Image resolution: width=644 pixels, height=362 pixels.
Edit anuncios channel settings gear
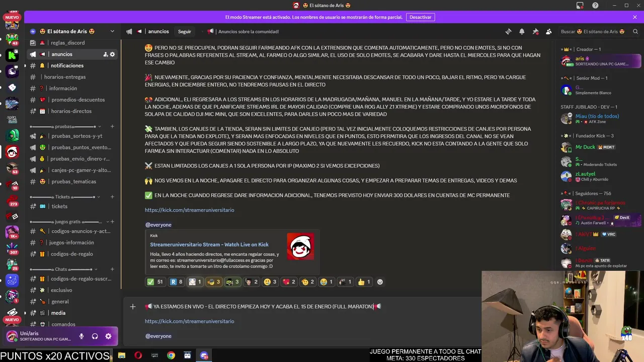point(112,54)
